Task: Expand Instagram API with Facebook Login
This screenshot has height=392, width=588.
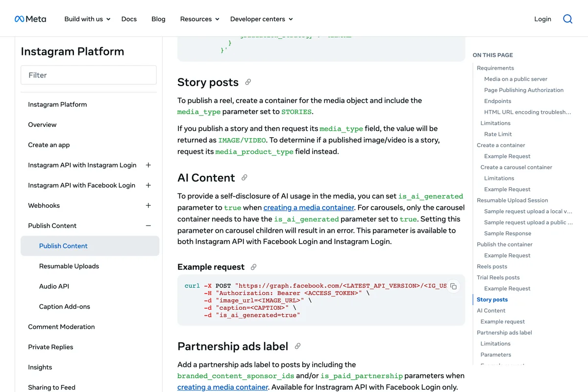Action: click(148, 185)
